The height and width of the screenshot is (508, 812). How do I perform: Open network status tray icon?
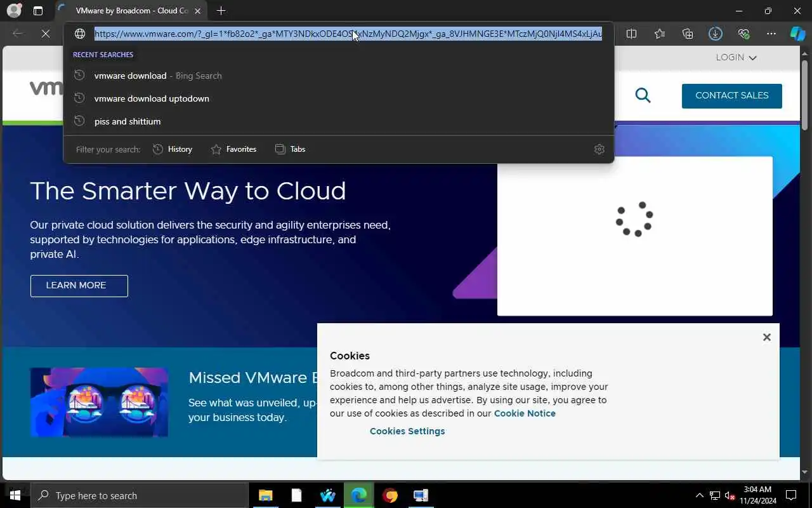[x=715, y=495]
